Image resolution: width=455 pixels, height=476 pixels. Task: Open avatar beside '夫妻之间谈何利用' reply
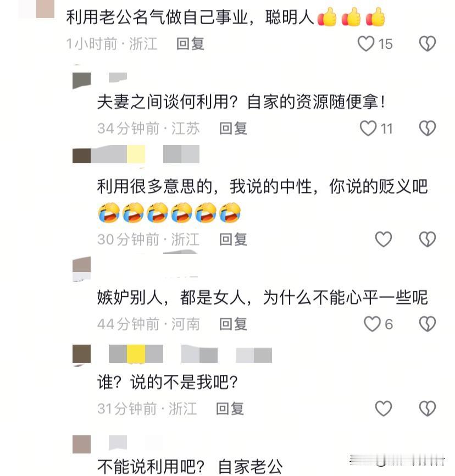tap(81, 81)
